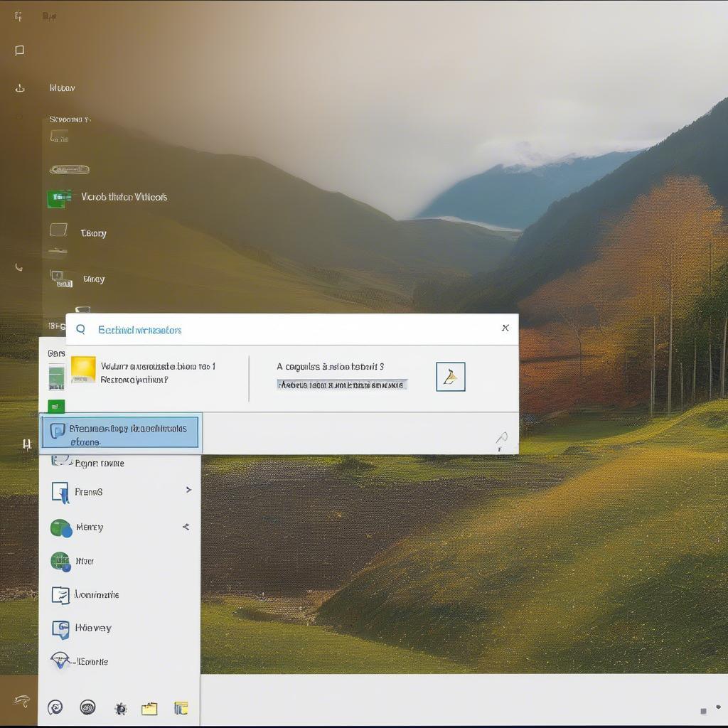The width and height of the screenshot is (728, 728).
Task: Open the Tsiory entry
Action: [x=93, y=233]
